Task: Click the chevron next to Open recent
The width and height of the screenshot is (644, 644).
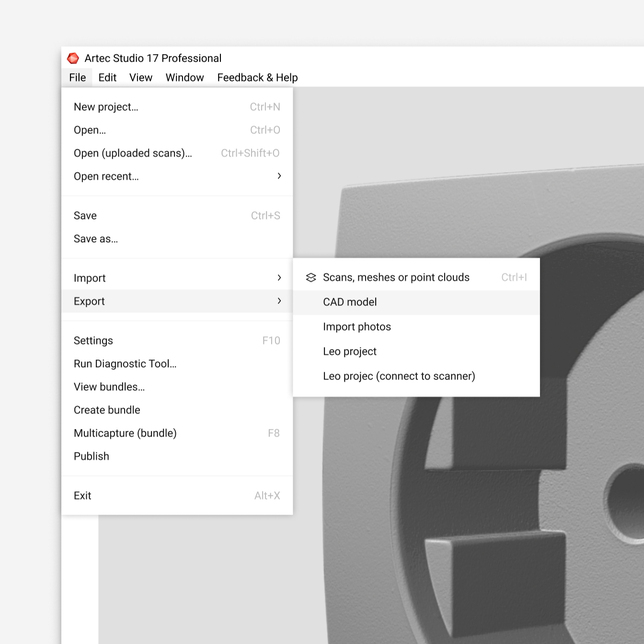Action: click(279, 176)
